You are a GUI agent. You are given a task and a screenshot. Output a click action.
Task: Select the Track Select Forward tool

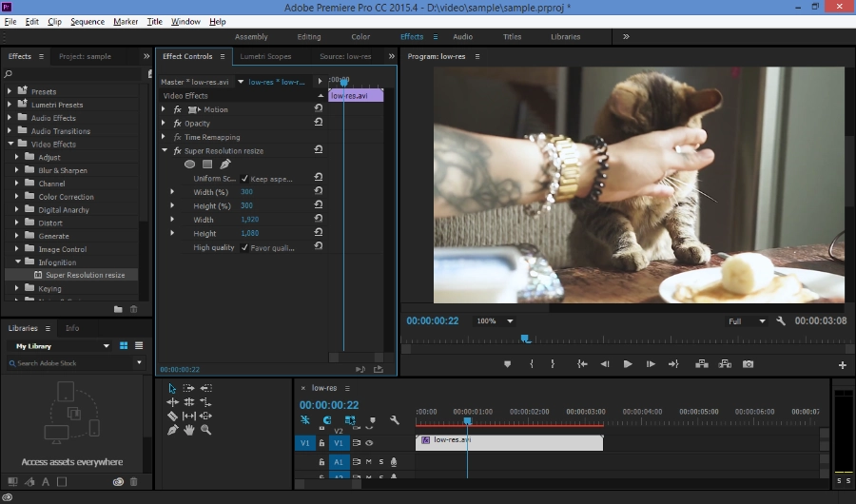click(189, 388)
